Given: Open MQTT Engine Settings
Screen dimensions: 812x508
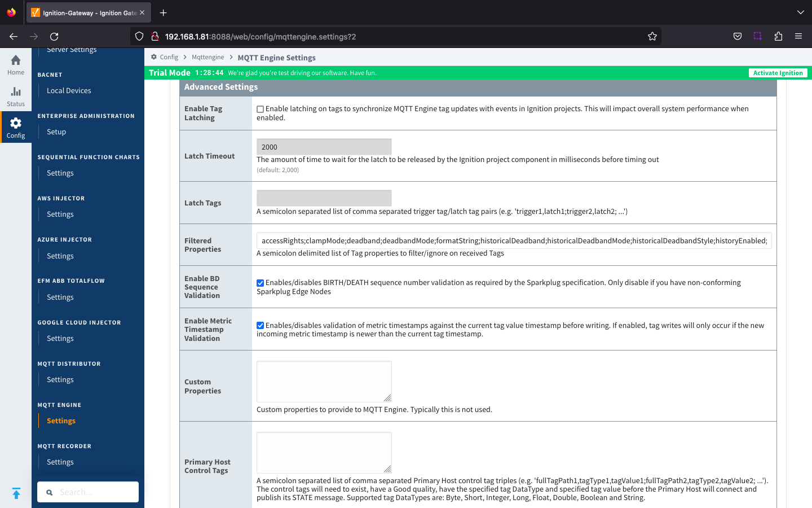Looking at the screenshot, I should (x=61, y=421).
